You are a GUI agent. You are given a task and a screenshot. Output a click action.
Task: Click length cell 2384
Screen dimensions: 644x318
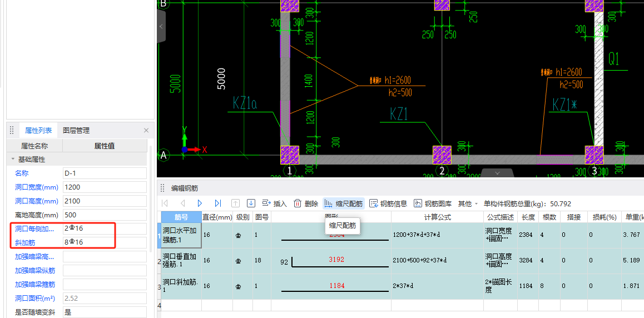click(528, 235)
